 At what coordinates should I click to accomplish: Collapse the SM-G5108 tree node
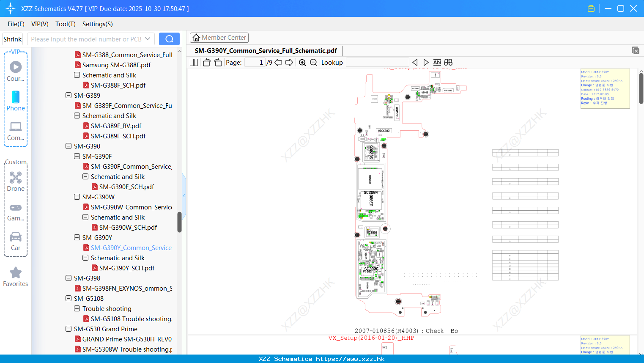click(69, 298)
